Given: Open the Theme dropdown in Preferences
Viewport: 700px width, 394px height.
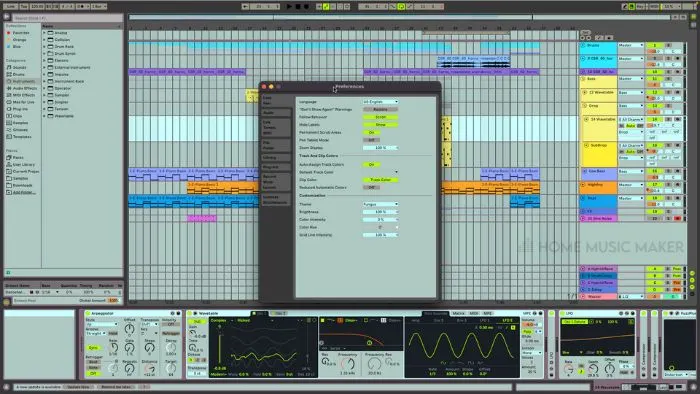Looking at the screenshot, I should point(380,204).
